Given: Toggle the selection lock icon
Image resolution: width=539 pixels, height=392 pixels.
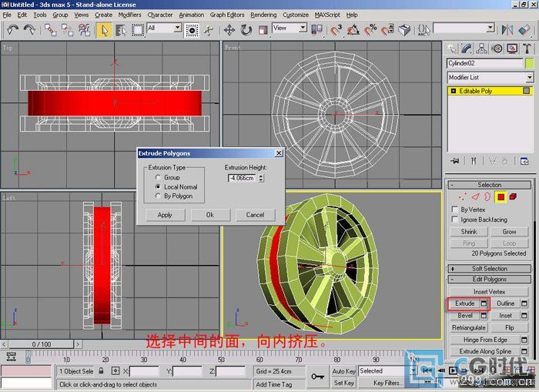Looking at the screenshot, I should [x=101, y=371].
